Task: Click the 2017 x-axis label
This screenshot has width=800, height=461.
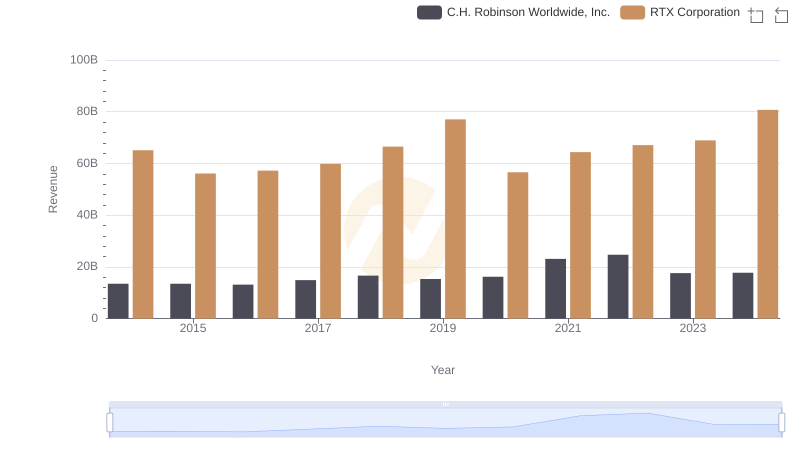Action: 318,328
